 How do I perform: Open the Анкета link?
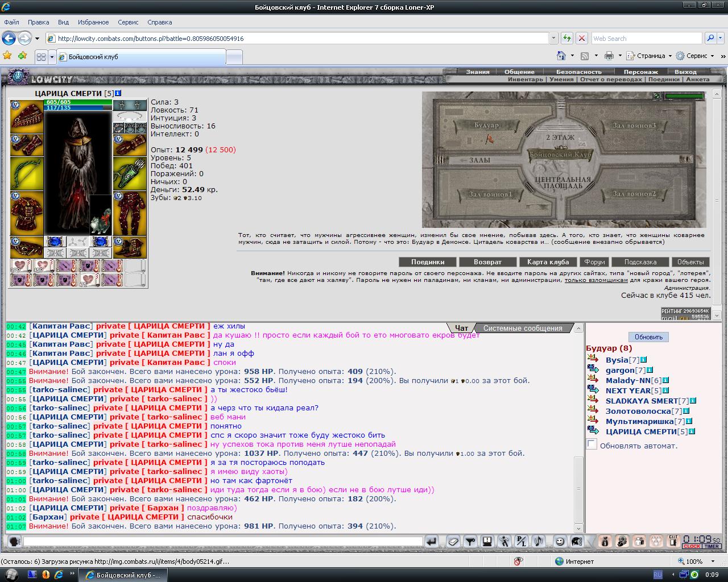(698, 80)
